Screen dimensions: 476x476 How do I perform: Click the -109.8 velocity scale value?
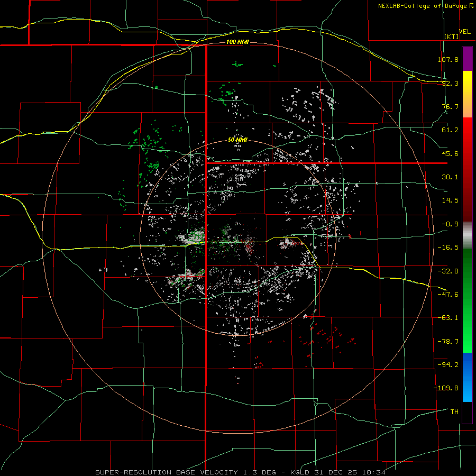(446, 388)
